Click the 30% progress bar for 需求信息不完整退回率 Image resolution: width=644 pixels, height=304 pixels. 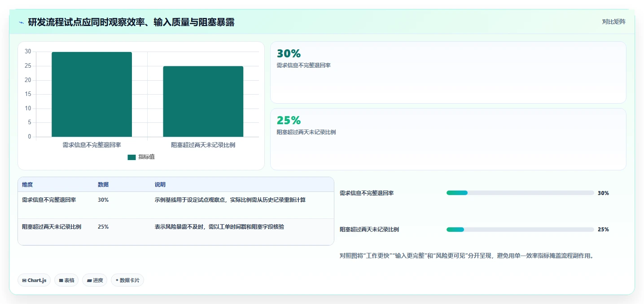pyautogui.click(x=520, y=193)
